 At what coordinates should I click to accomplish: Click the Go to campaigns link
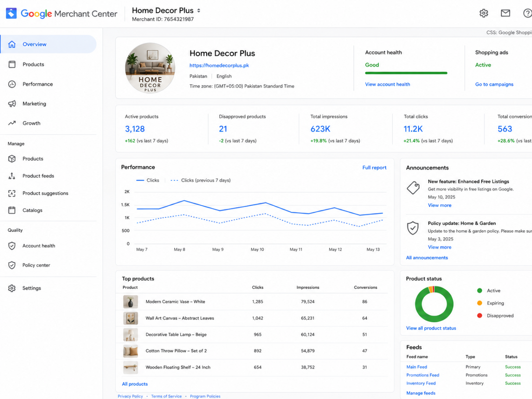click(494, 84)
